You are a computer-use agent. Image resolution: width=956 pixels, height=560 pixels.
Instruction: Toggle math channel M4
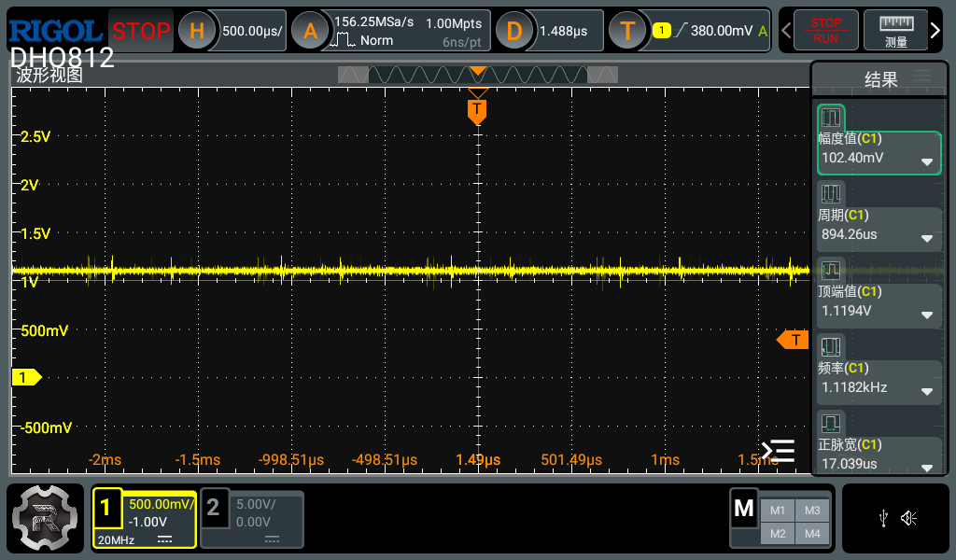(812, 534)
